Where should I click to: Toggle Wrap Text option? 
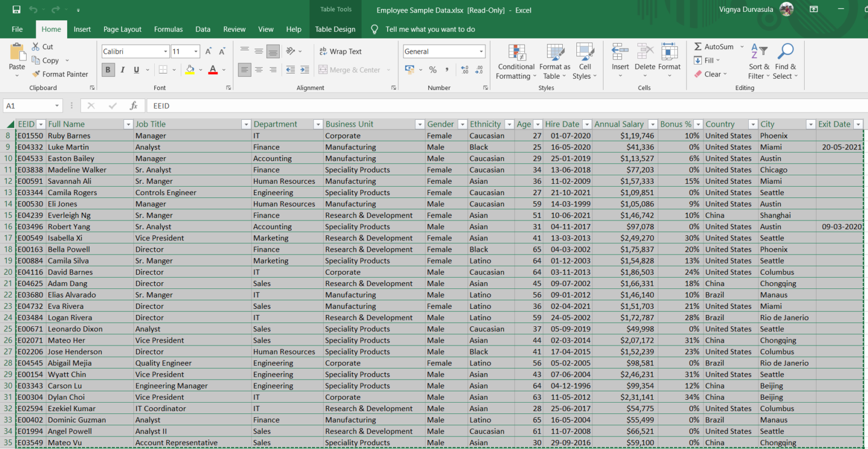[340, 51]
